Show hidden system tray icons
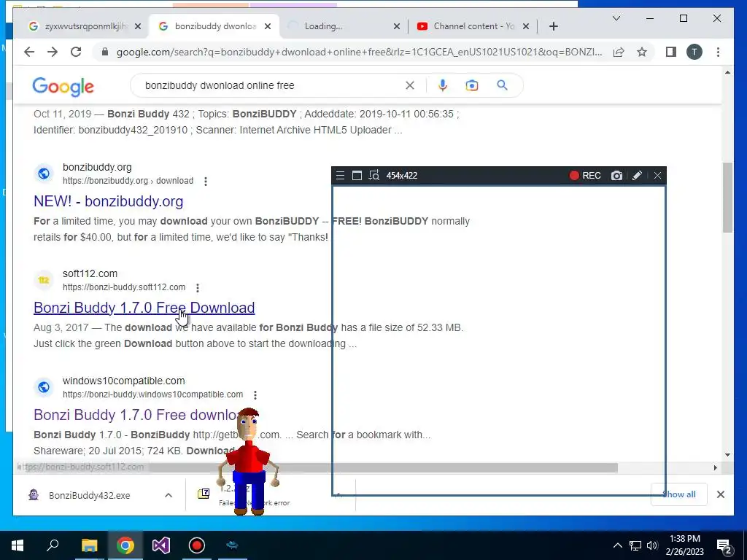 pyautogui.click(x=617, y=545)
